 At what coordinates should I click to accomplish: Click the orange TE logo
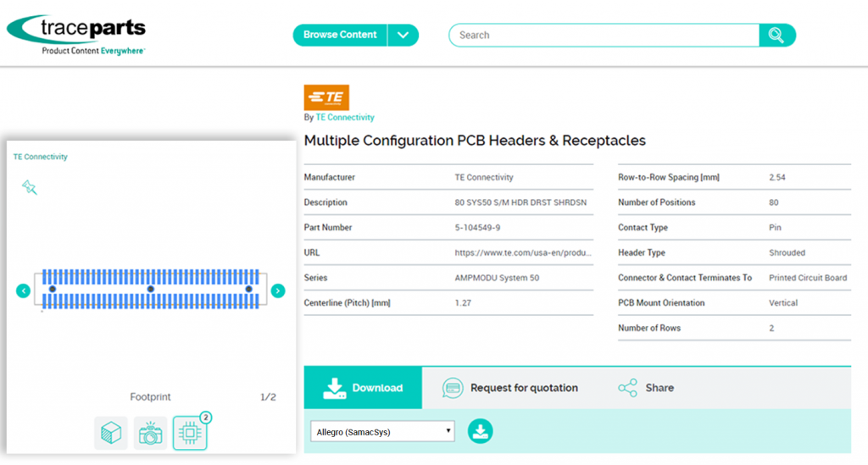(326, 97)
